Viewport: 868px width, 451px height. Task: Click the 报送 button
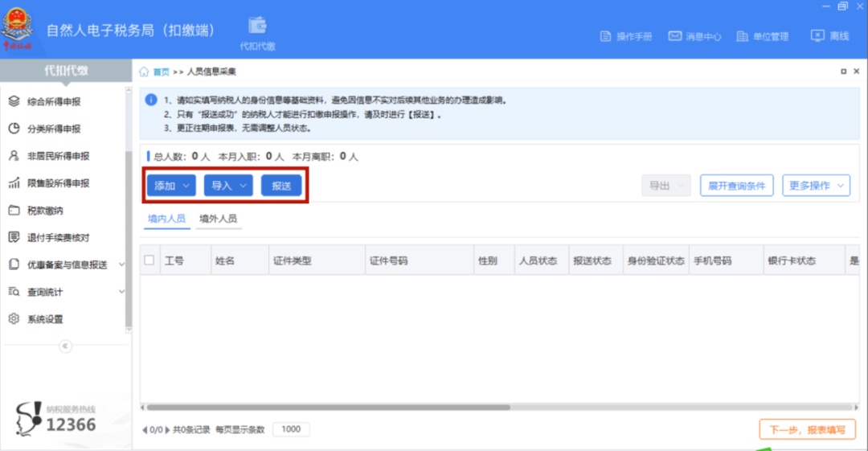tap(281, 186)
